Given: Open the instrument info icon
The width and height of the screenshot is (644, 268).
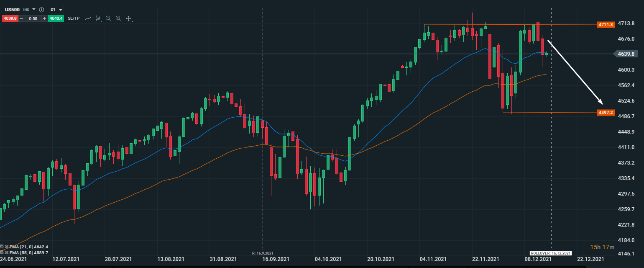Looking at the screenshot, I should click(x=41, y=10).
